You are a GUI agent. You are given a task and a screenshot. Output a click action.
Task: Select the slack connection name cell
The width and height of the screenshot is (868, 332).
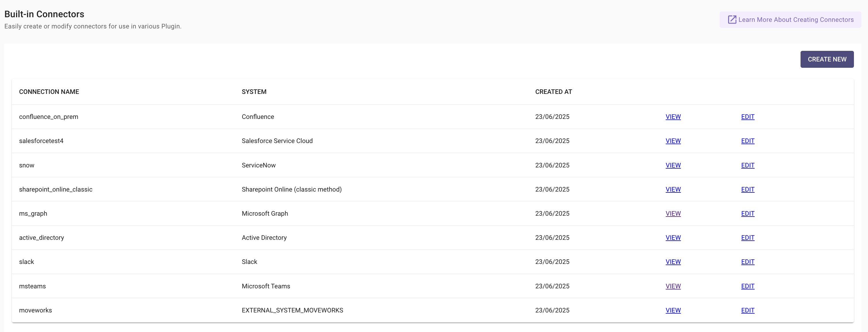pyautogui.click(x=26, y=262)
